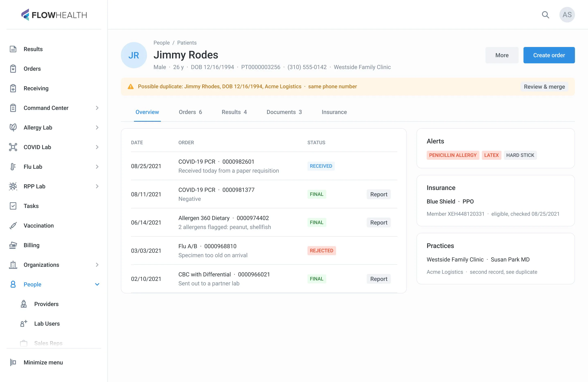Open the Documents 3 tab

click(x=284, y=112)
